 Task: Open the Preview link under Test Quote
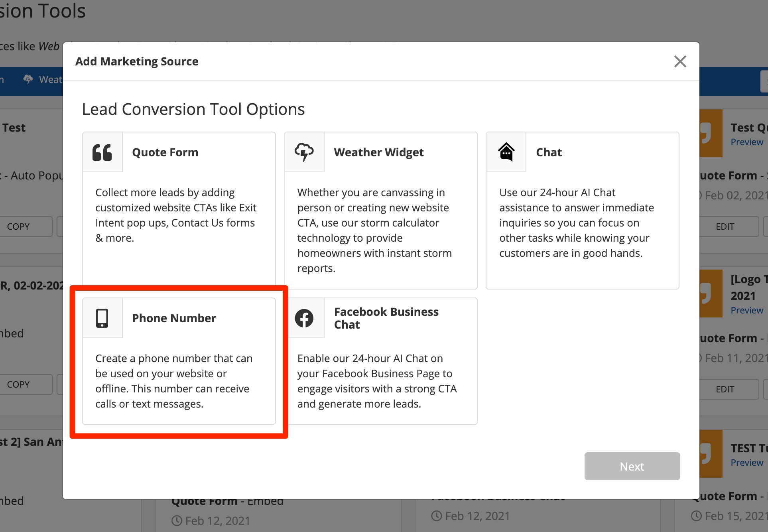(746, 142)
